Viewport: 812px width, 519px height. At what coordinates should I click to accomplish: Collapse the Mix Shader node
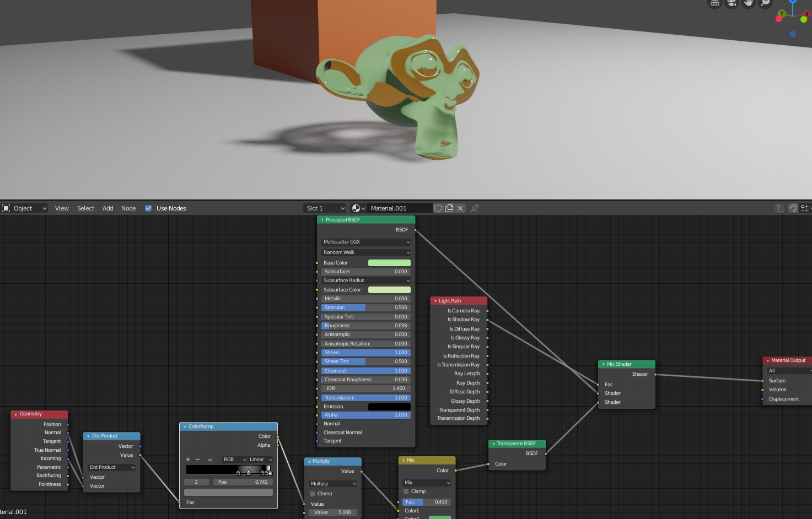pyautogui.click(x=604, y=364)
